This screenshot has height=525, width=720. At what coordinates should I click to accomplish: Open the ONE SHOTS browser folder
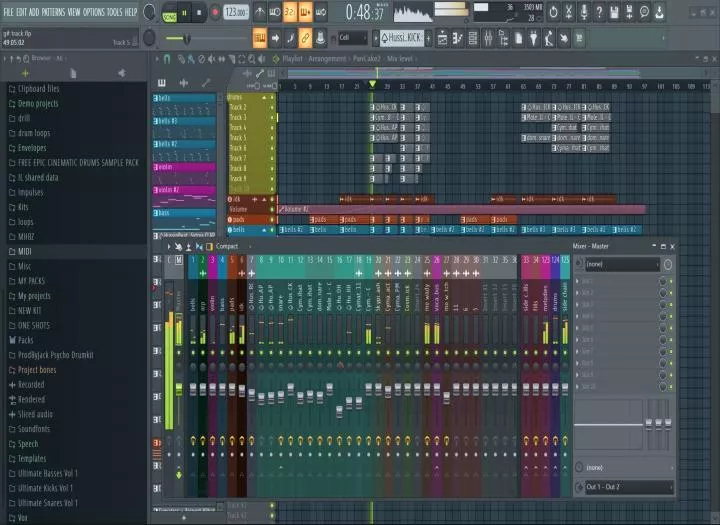click(x=34, y=326)
